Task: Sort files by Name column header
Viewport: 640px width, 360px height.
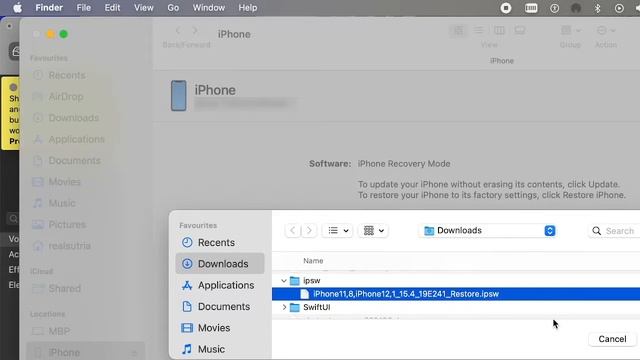Action: point(313,260)
